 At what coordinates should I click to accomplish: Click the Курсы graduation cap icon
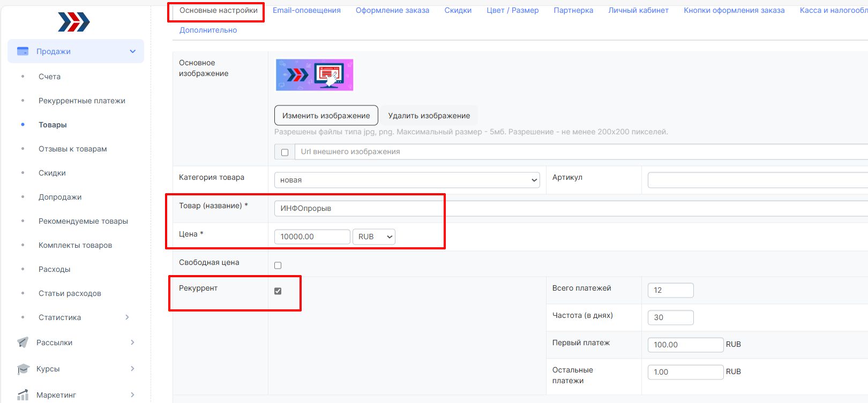tap(23, 369)
